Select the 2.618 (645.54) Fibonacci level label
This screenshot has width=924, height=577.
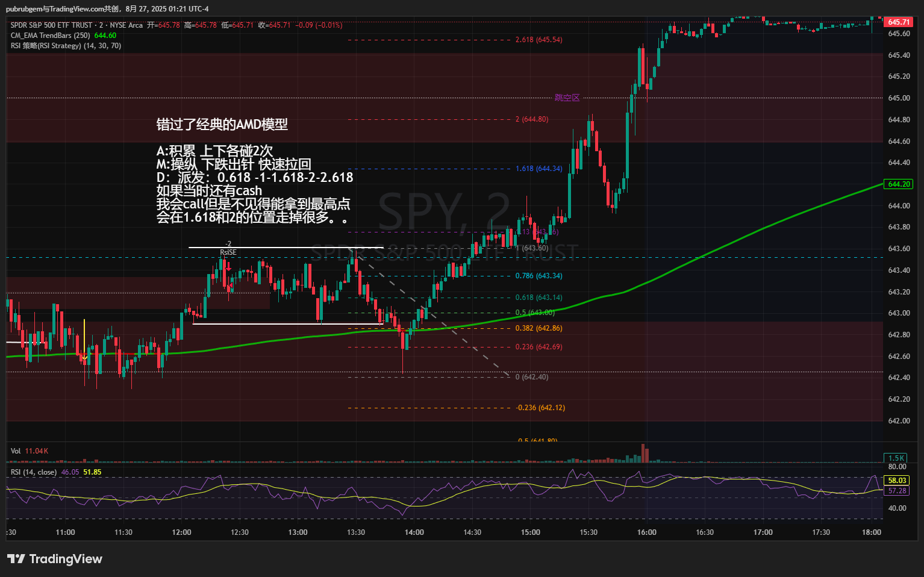point(538,40)
